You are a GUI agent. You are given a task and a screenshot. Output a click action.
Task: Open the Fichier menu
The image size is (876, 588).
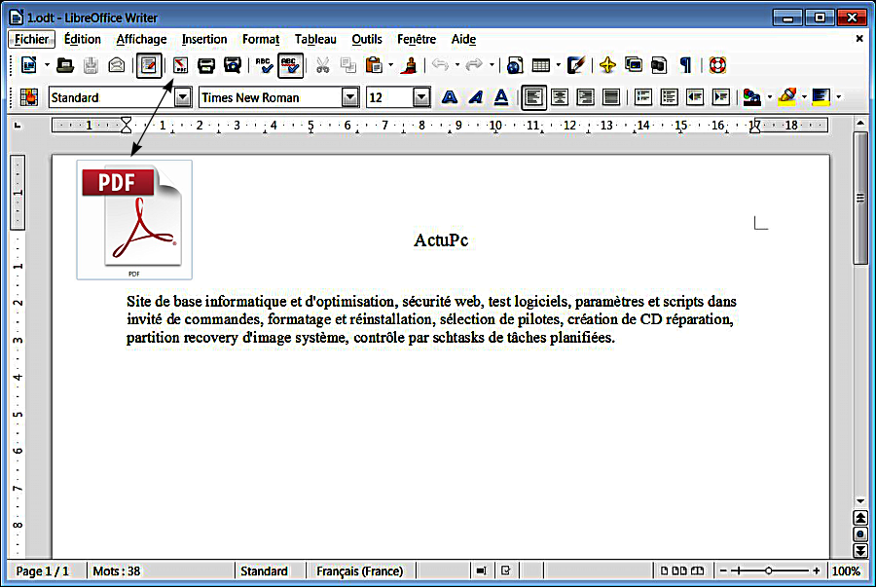pos(31,39)
